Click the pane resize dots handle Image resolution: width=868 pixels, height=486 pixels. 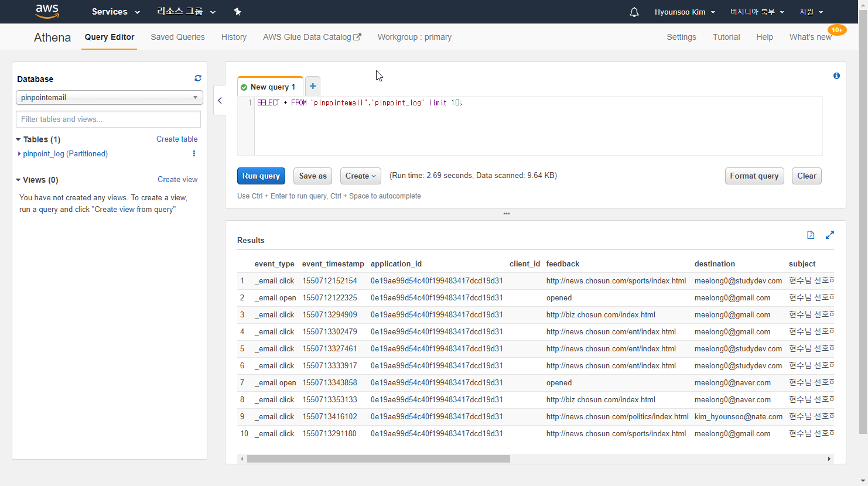pyautogui.click(x=507, y=214)
